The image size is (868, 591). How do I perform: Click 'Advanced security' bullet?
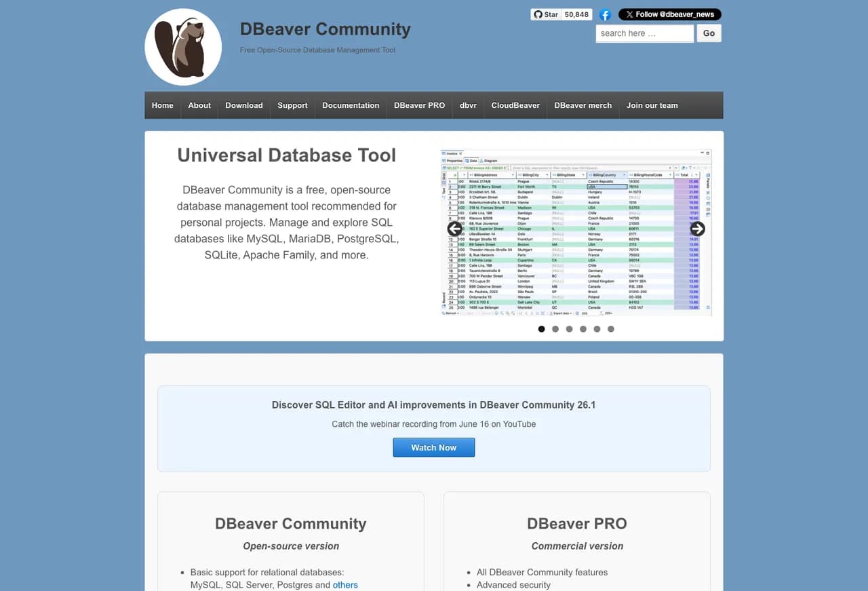(514, 585)
